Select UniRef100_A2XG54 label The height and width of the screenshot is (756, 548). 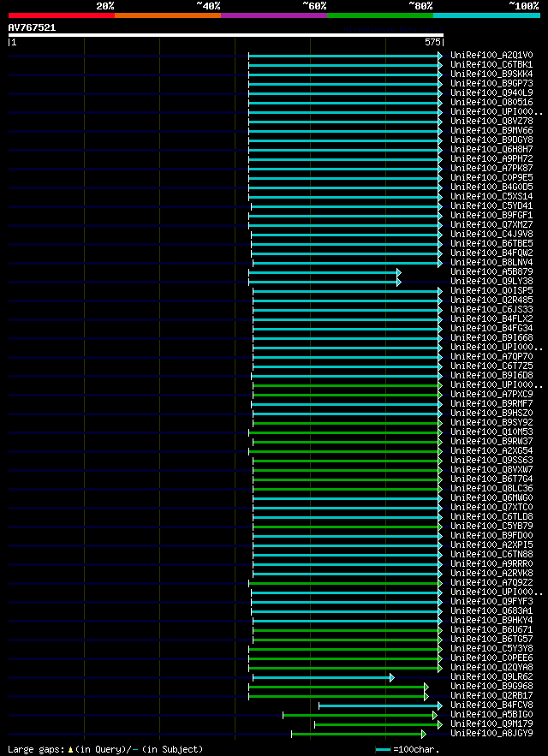(491, 452)
